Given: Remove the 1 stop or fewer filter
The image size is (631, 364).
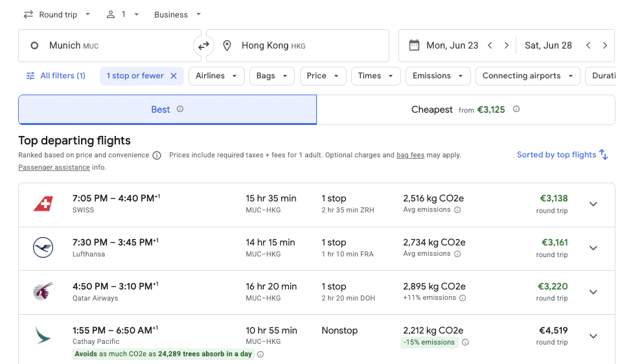Looking at the screenshot, I should click(x=174, y=76).
